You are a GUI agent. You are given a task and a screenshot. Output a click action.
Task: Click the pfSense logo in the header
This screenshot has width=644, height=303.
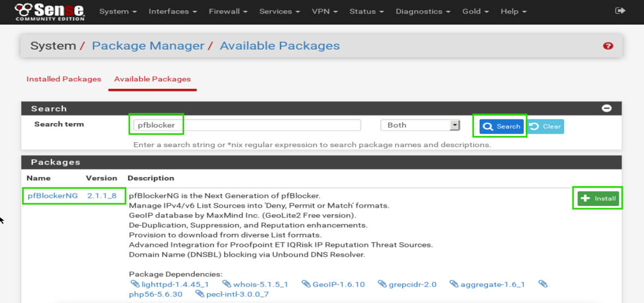coord(49,11)
